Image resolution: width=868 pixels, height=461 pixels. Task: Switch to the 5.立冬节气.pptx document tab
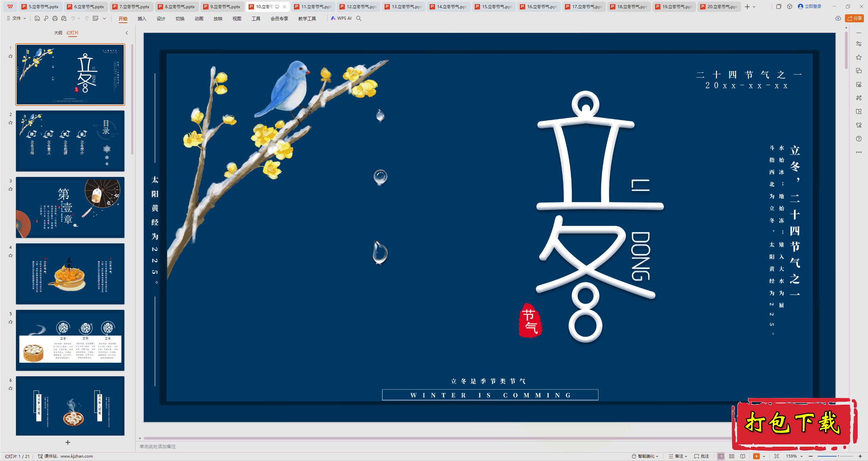40,7
